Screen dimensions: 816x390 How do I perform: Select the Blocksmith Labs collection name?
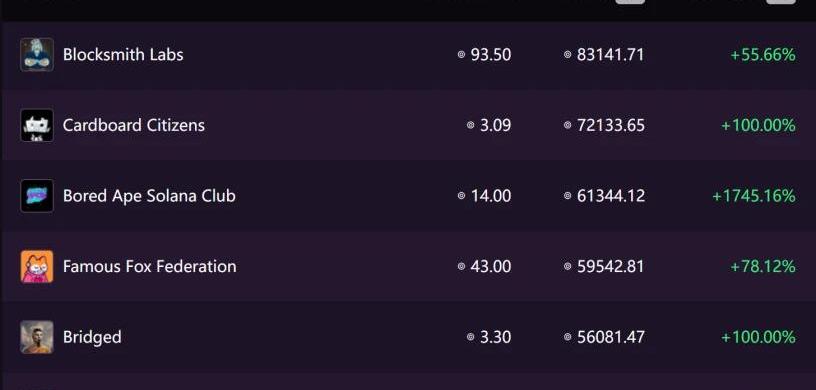[123, 55]
